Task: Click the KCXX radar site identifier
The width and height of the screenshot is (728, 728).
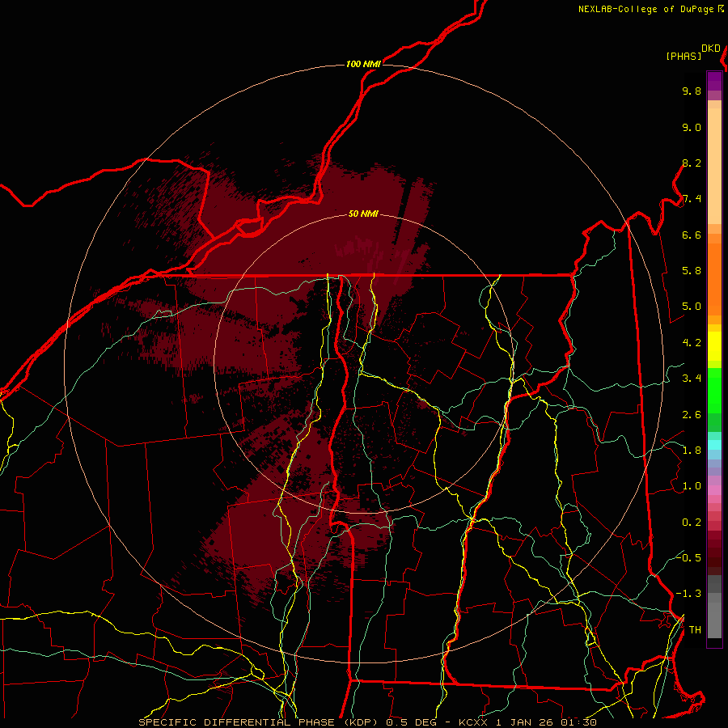Action: (x=475, y=722)
